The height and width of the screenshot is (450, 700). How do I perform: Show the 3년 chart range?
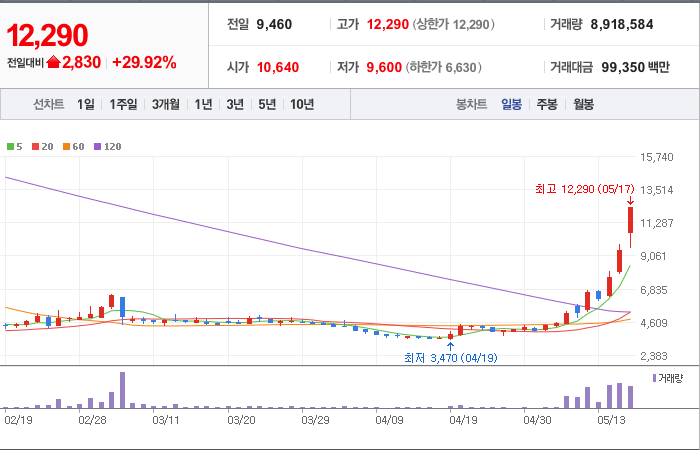point(235,104)
